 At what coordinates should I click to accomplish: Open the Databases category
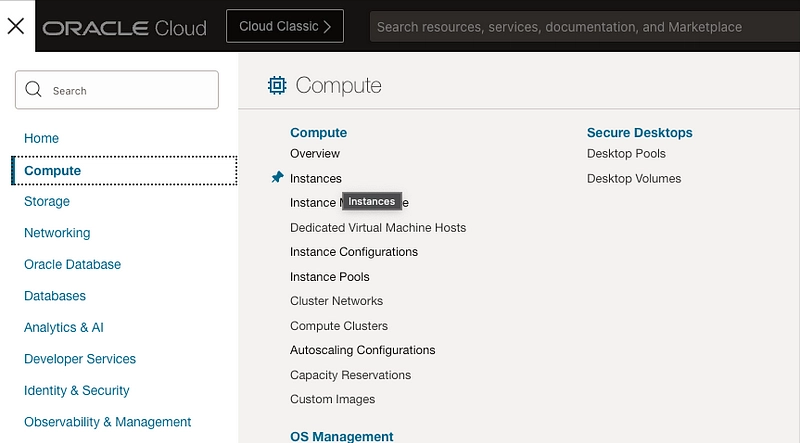tap(55, 296)
